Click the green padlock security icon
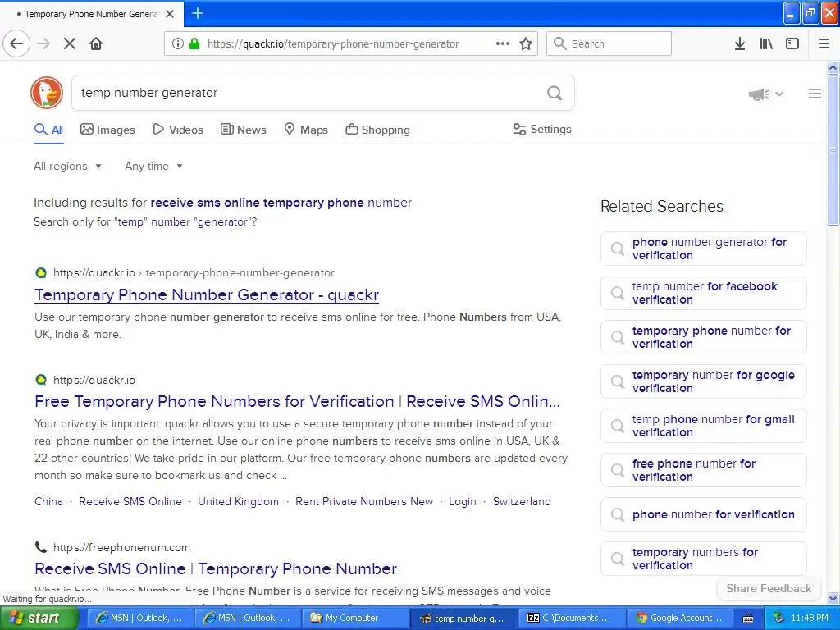Image resolution: width=840 pixels, height=630 pixels. pos(194,43)
